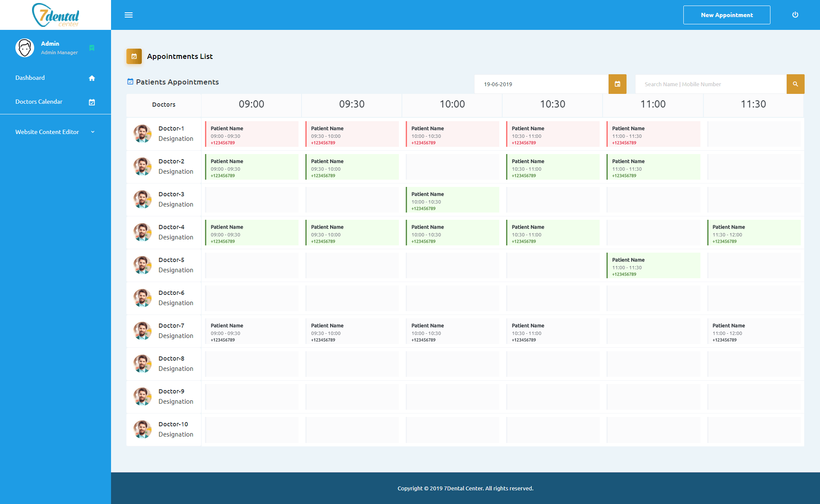Open the Website Content Editor menu

pyautogui.click(x=47, y=132)
